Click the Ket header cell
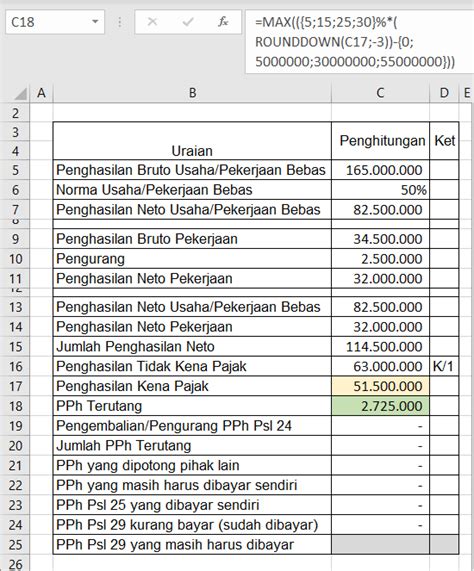Image resolution: width=474 pixels, height=571 pixels. click(x=444, y=141)
